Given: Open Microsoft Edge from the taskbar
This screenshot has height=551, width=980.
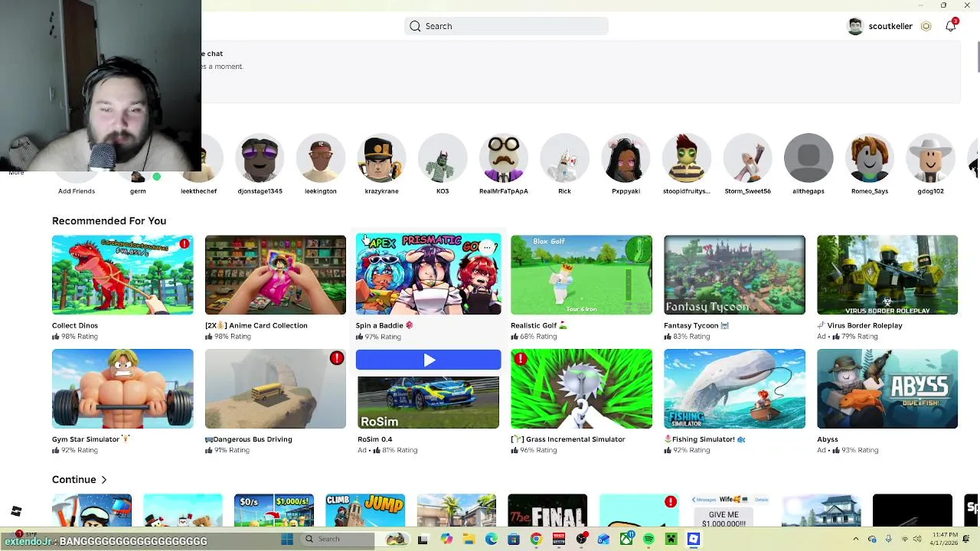Looking at the screenshot, I should point(491,540).
